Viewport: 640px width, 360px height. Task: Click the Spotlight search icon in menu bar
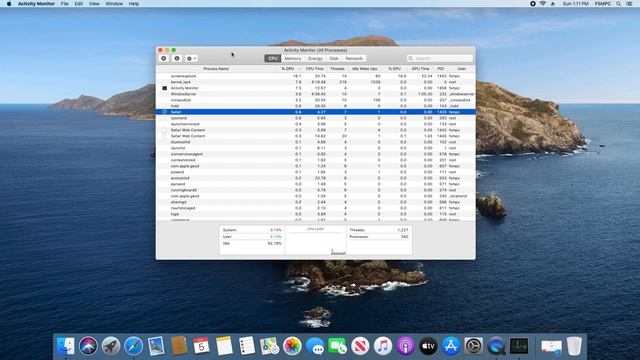618,4
